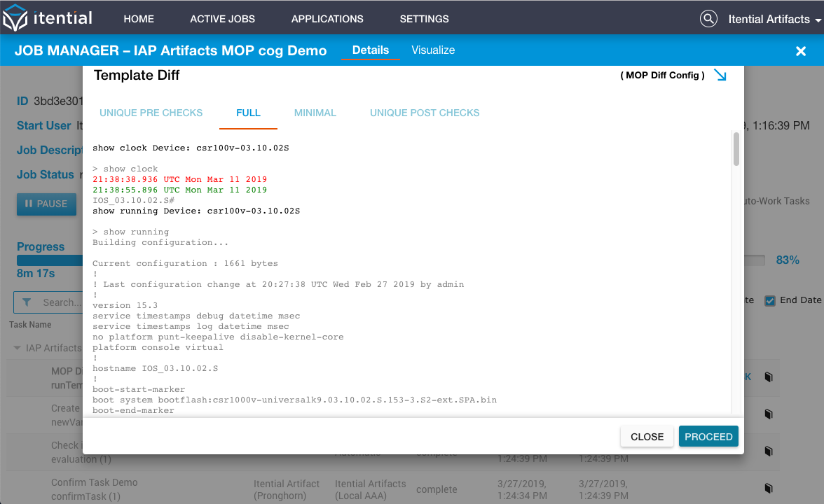Select UNIQUE PRE CHECKS tab

coord(151,113)
